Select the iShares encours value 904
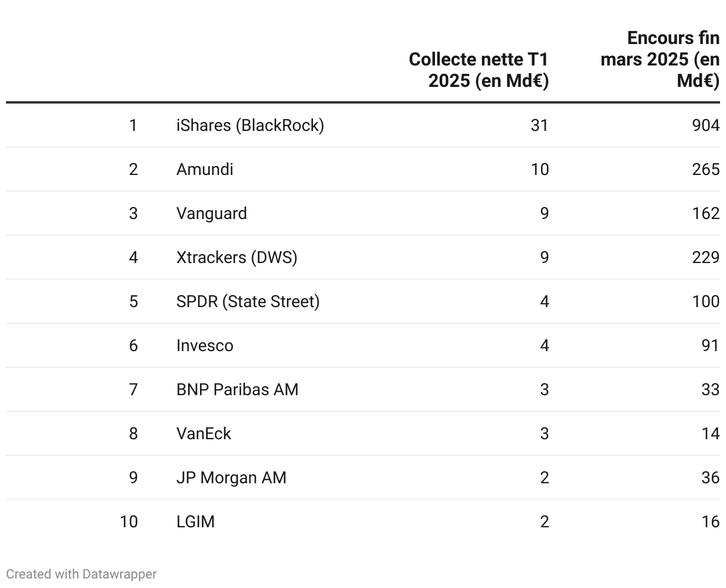Image resolution: width=726 pixels, height=588 pixels. 706,126
